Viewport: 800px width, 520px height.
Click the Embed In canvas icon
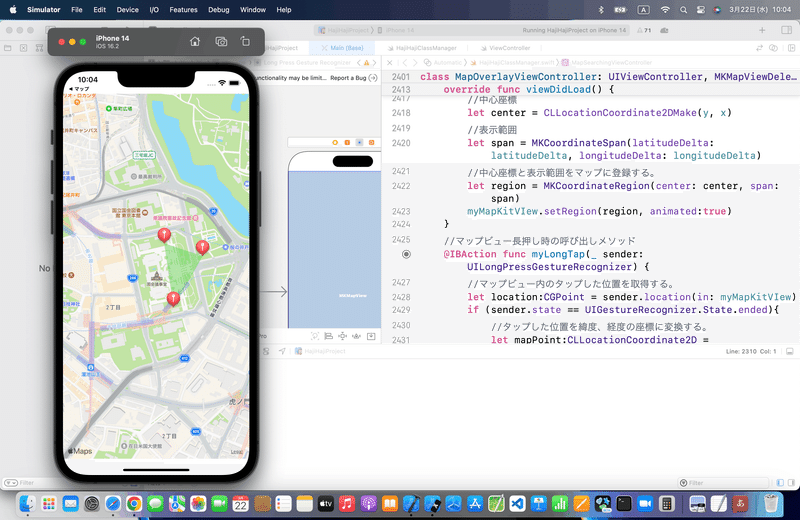pyautogui.click(x=371, y=336)
